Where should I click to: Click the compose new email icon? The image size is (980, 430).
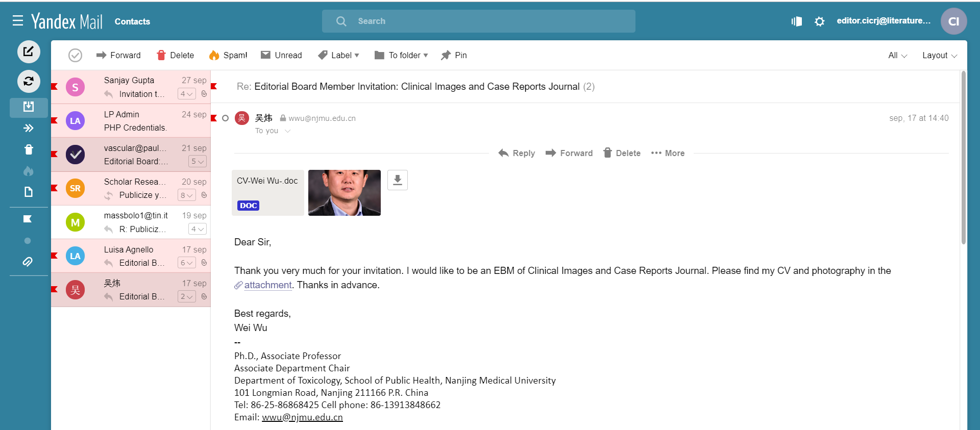pos(29,52)
